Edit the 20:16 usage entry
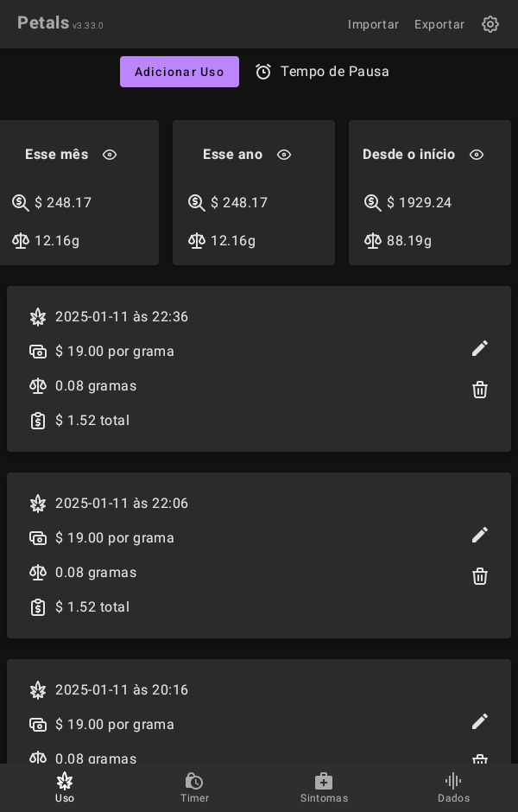The height and width of the screenshot is (812, 518). [x=480, y=721]
